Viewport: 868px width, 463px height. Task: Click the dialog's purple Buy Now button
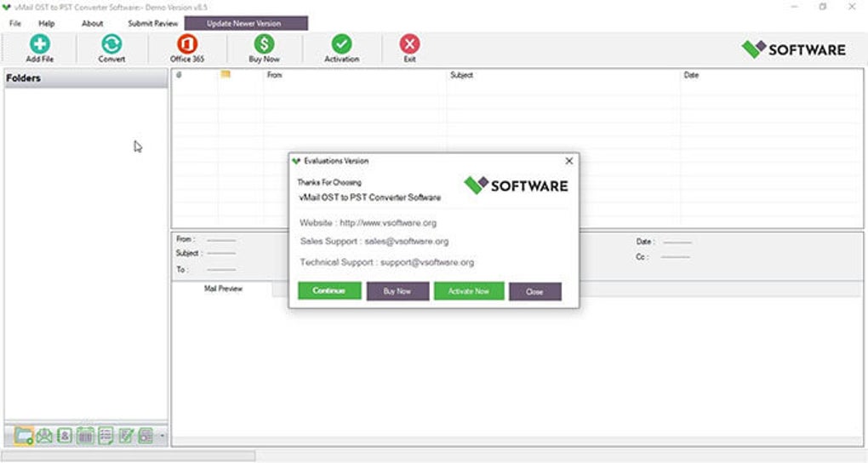tap(397, 291)
